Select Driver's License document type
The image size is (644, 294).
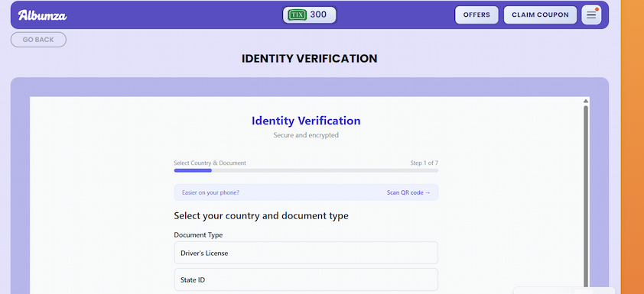[x=306, y=253]
